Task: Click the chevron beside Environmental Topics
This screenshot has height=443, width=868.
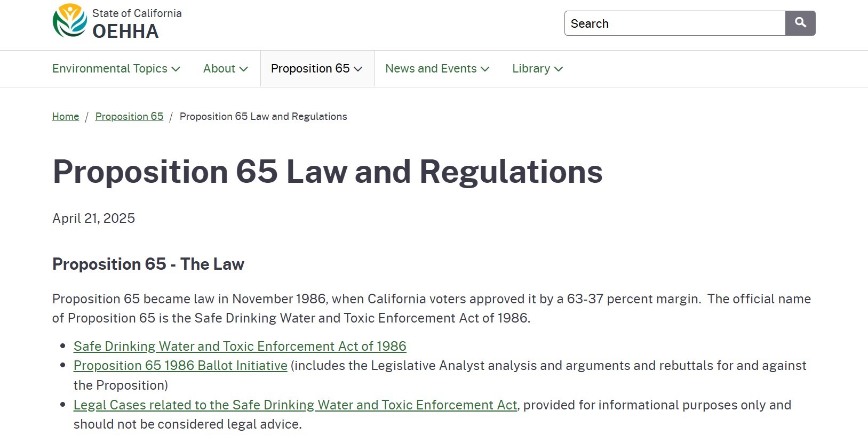Action: [x=176, y=69]
